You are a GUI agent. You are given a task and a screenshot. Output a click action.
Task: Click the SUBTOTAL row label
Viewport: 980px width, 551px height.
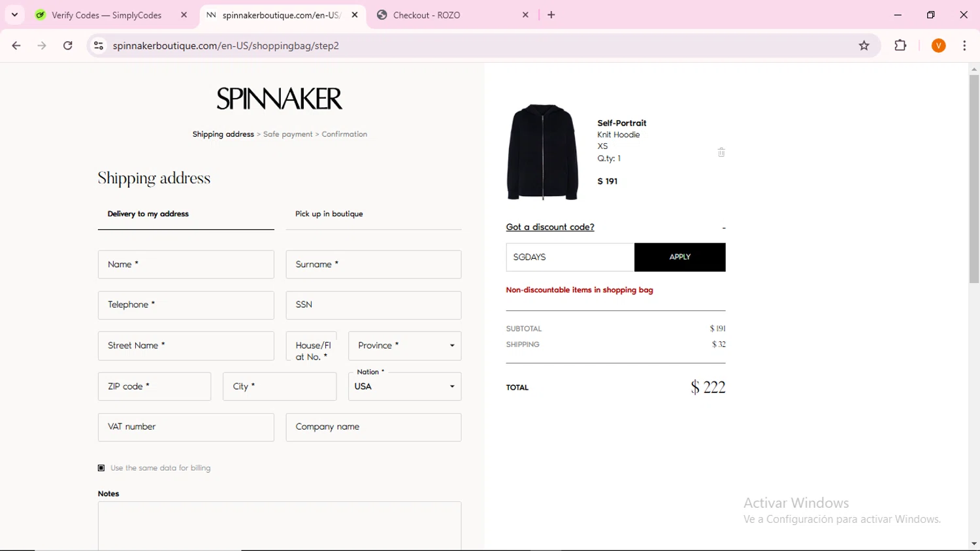pos(524,329)
